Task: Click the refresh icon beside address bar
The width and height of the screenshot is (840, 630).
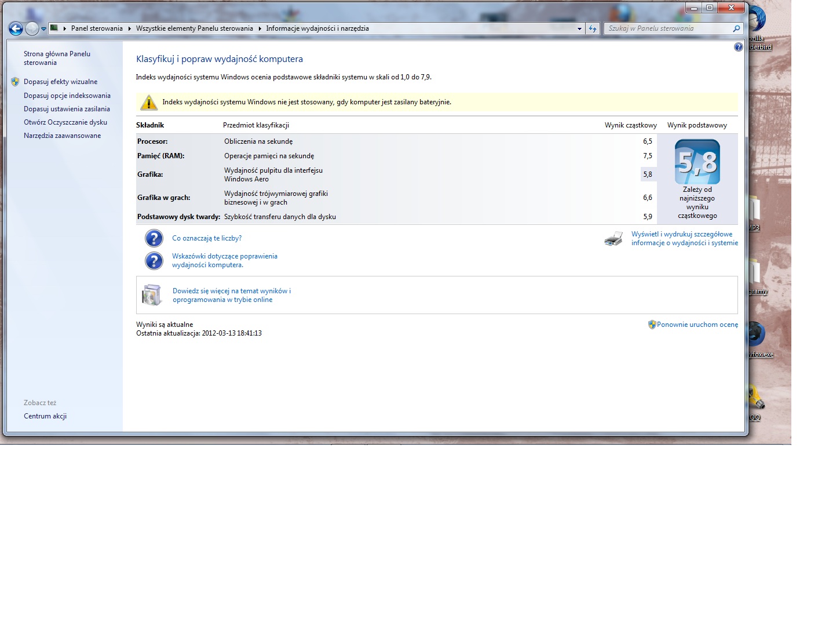Action: click(x=592, y=28)
